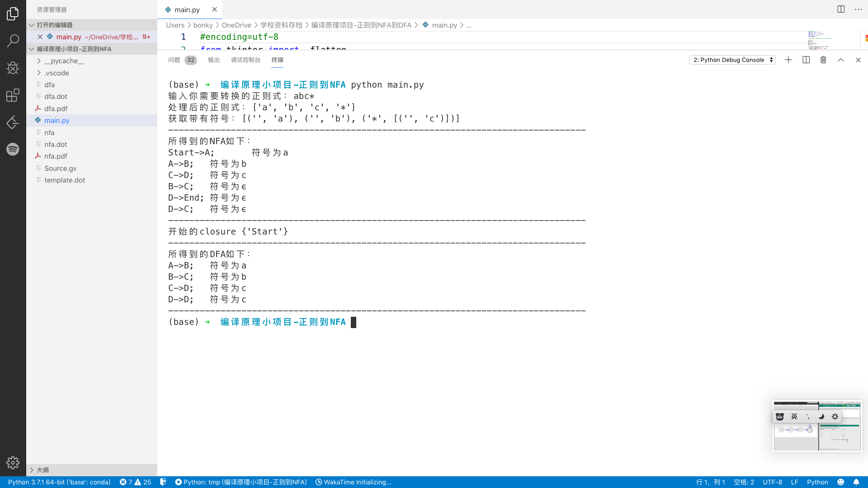
Task: Open a new terminal with the plus icon
Action: point(788,60)
